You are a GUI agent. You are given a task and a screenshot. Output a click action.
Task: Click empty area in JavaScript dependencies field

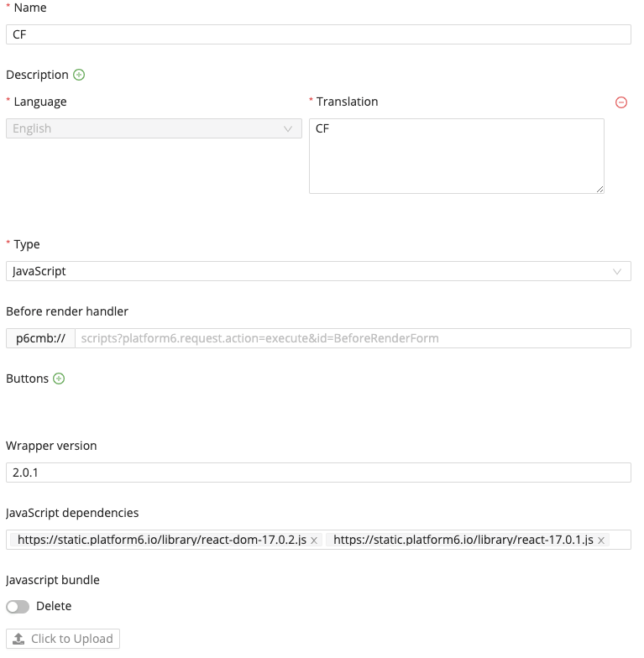[620, 540]
